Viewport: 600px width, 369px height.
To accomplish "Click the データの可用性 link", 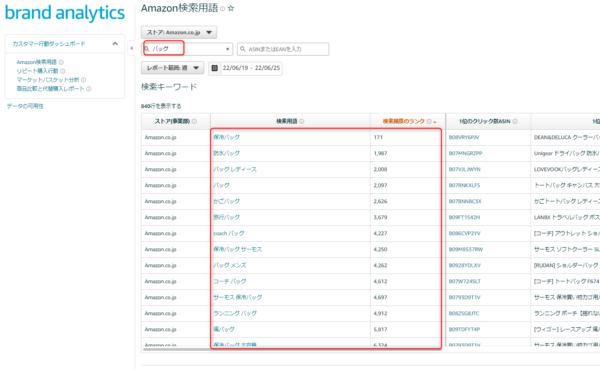I will (25, 106).
